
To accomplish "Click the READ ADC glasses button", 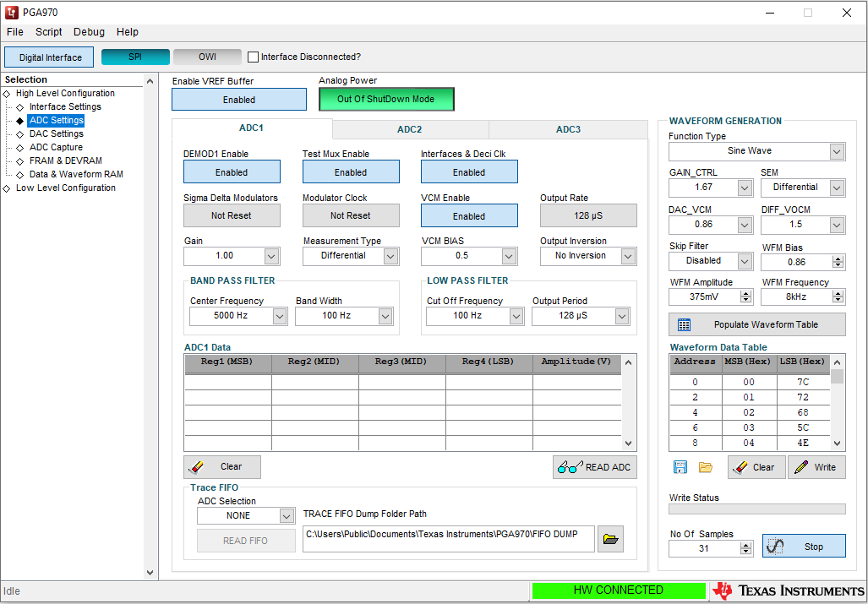I will (x=594, y=467).
